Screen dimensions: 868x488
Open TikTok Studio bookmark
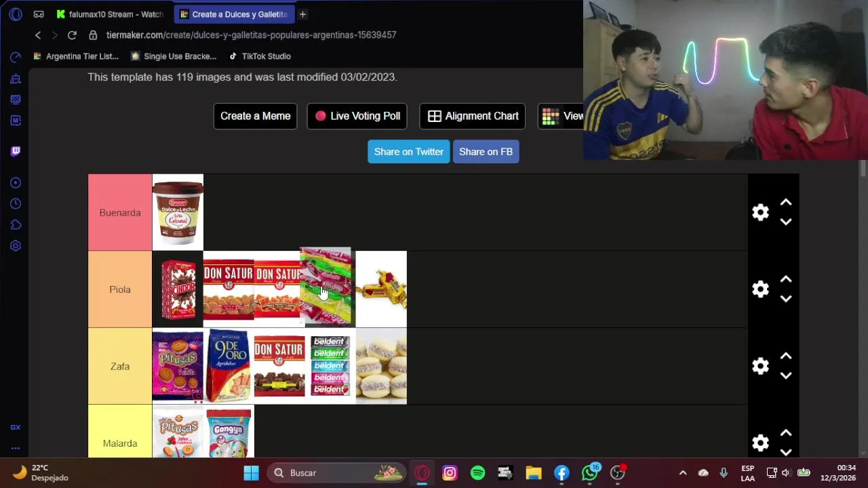click(260, 56)
